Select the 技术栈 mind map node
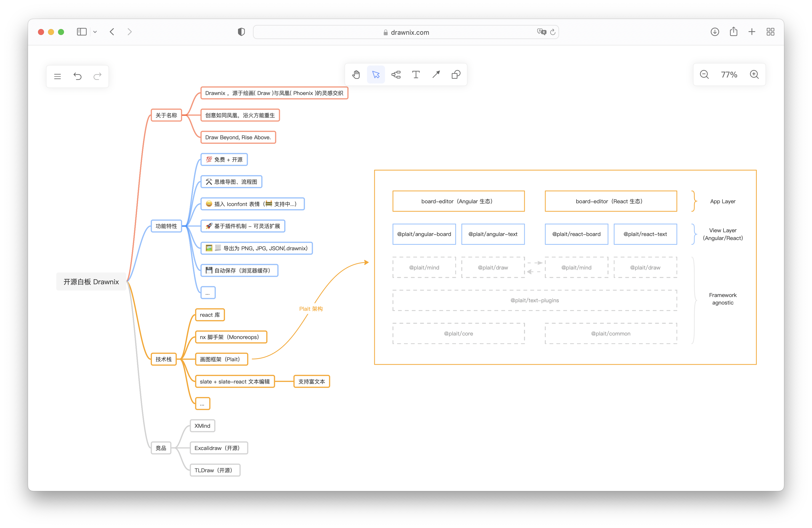Image resolution: width=812 pixels, height=528 pixels. (163, 359)
